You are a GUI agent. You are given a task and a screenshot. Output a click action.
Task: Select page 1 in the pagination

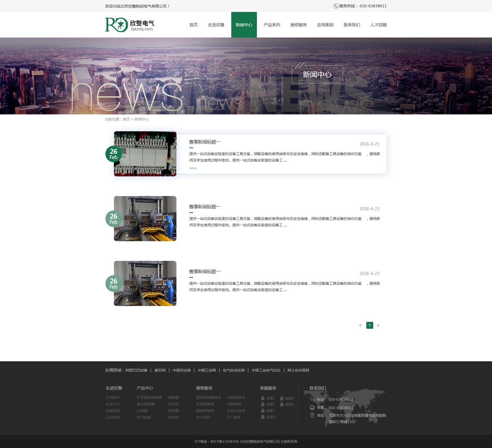pyautogui.click(x=370, y=325)
